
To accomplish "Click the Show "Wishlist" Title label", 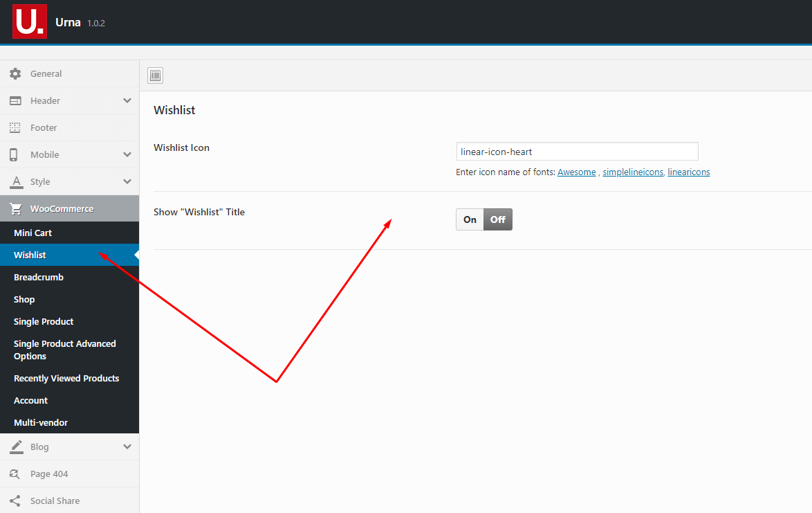I will tap(199, 212).
